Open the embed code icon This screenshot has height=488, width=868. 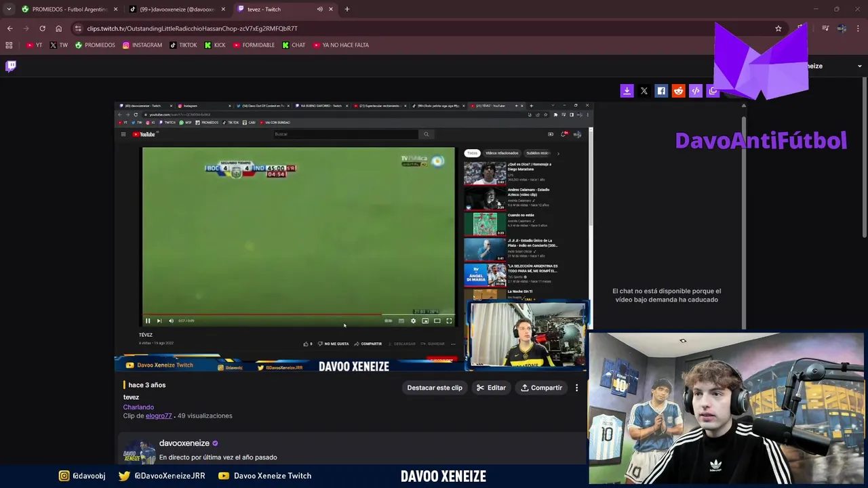695,91
